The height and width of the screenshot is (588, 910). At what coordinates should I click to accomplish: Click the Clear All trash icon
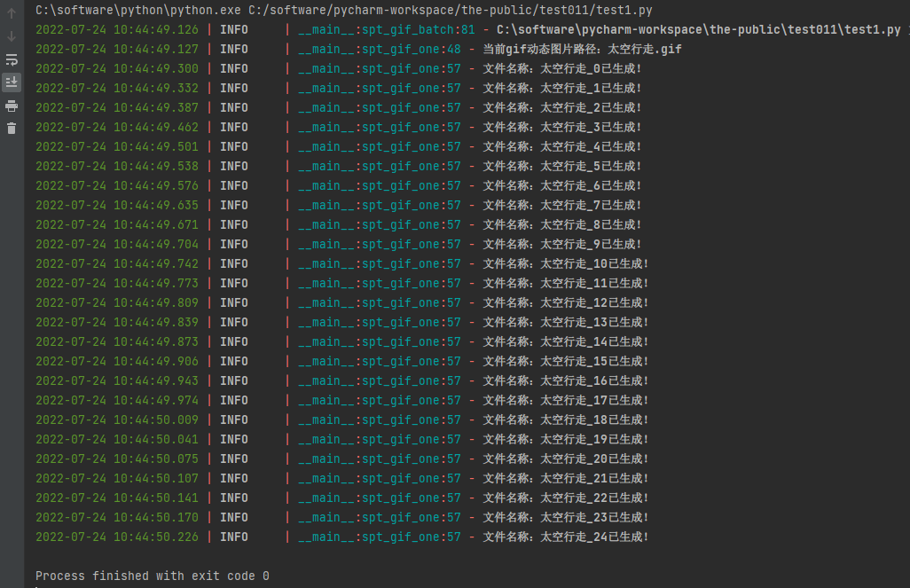(12, 129)
